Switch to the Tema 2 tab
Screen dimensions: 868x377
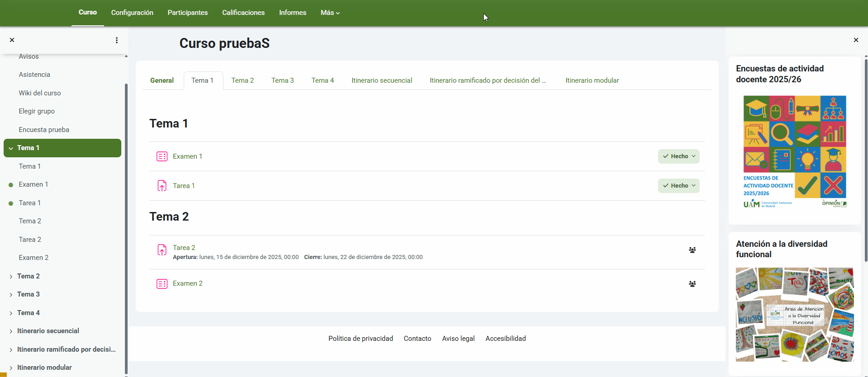click(243, 80)
